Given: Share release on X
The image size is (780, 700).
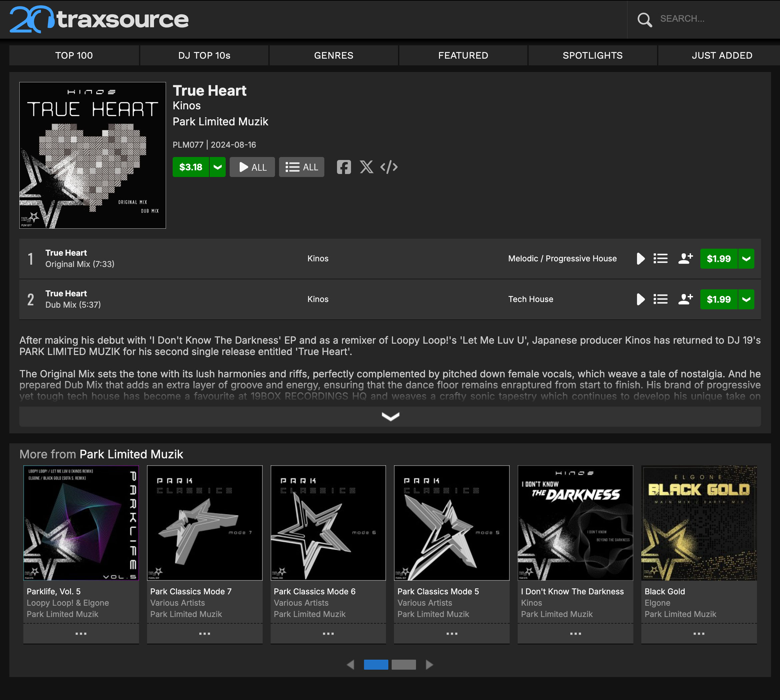Looking at the screenshot, I should click(366, 167).
